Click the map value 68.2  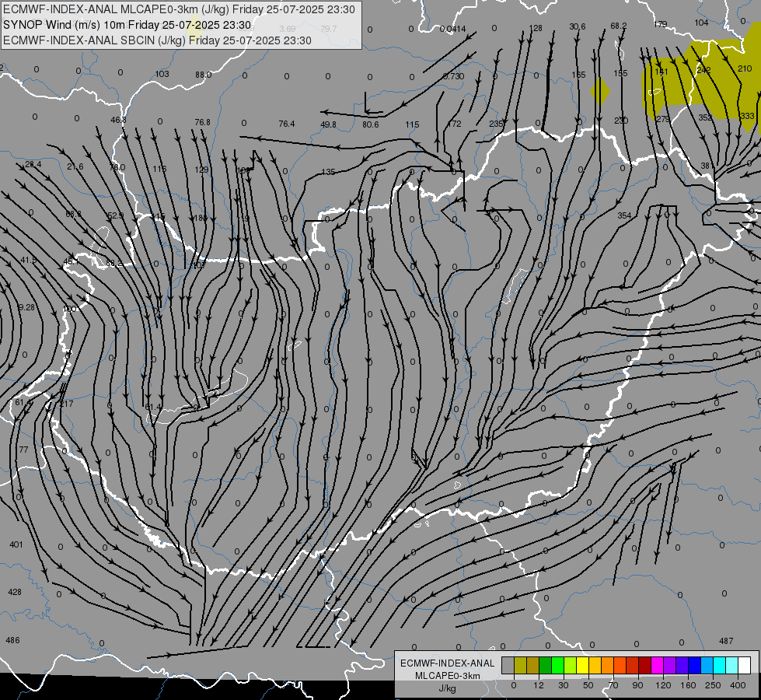click(619, 26)
